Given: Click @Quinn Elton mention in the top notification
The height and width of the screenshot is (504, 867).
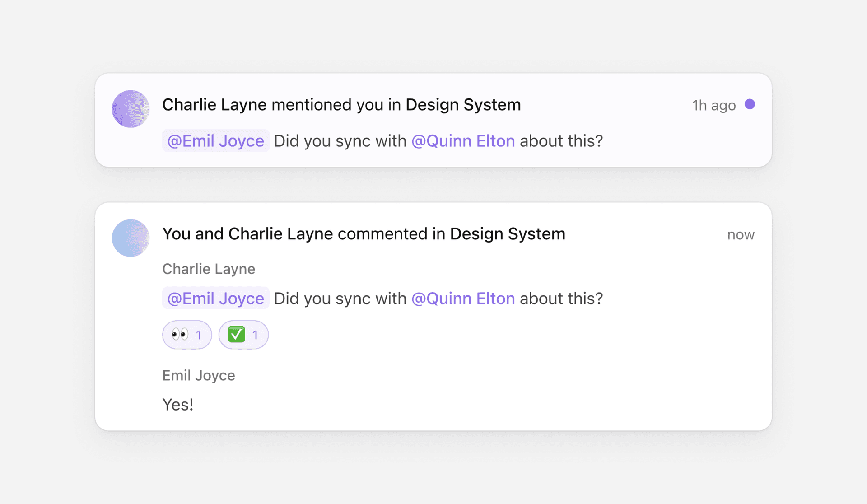Looking at the screenshot, I should [x=463, y=141].
